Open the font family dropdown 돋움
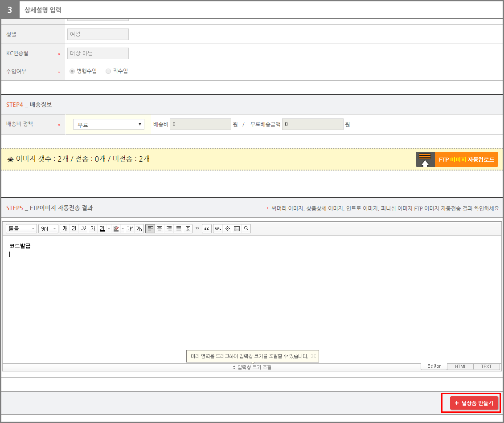Image resolution: width=504 pixels, height=423 pixels. pos(21,228)
